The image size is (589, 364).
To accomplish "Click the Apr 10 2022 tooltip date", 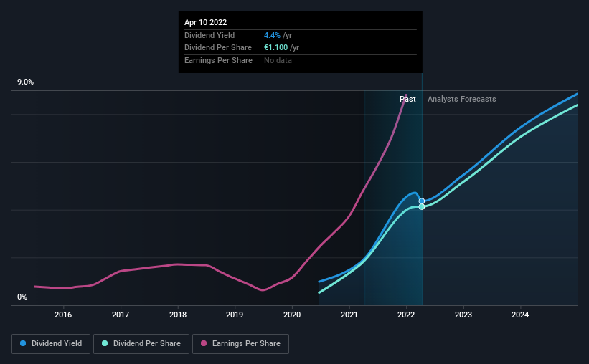I will [x=205, y=22].
